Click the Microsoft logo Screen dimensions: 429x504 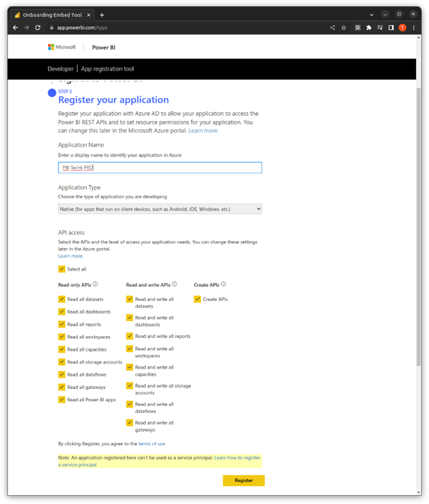(x=62, y=47)
